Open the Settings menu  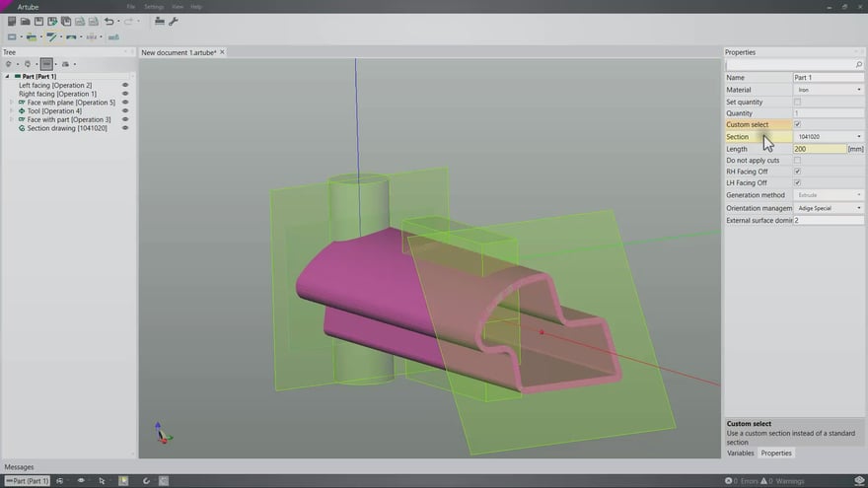pyautogui.click(x=154, y=7)
